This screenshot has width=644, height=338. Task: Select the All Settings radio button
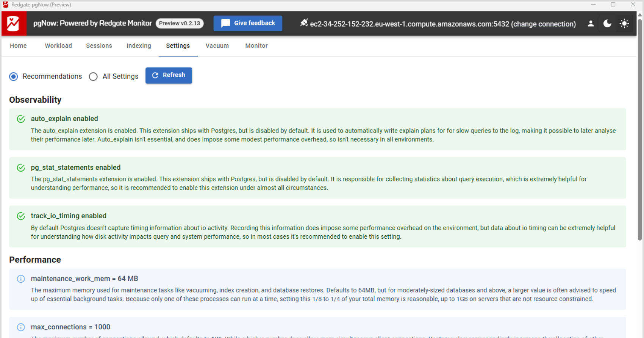click(93, 77)
